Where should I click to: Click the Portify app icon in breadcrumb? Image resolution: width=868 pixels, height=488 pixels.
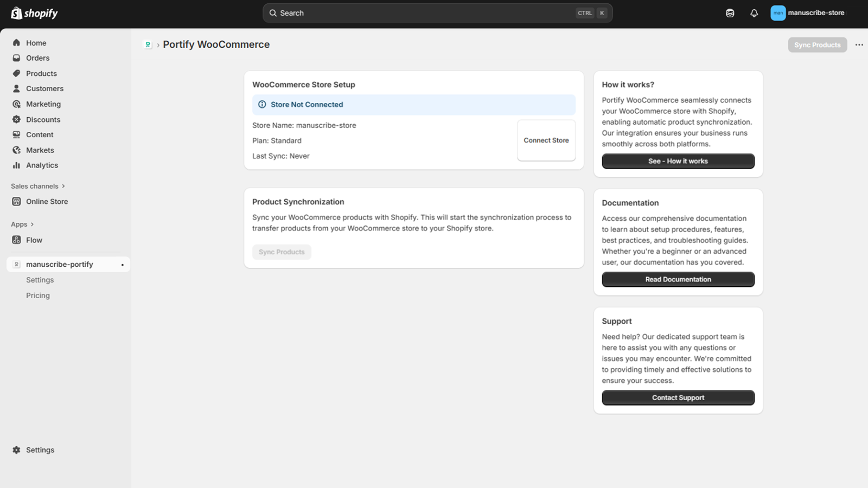(148, 44)
